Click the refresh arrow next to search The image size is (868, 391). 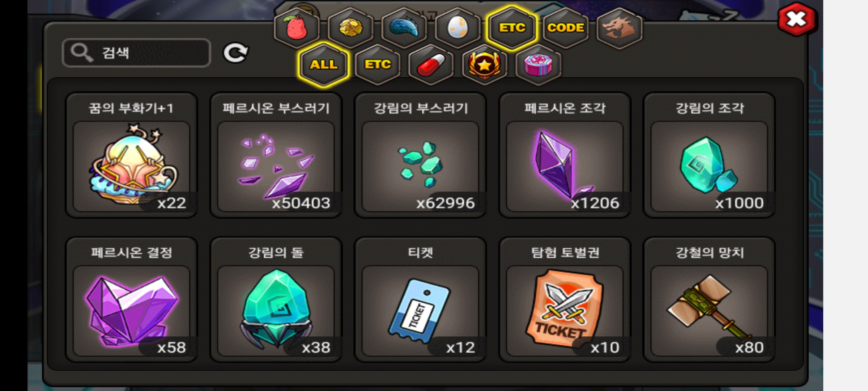tap(235, 53)
